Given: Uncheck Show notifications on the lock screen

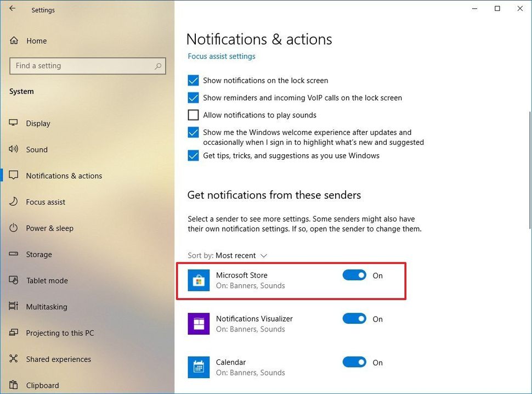Looking at the screenshot, I should [x=193, y=80].
